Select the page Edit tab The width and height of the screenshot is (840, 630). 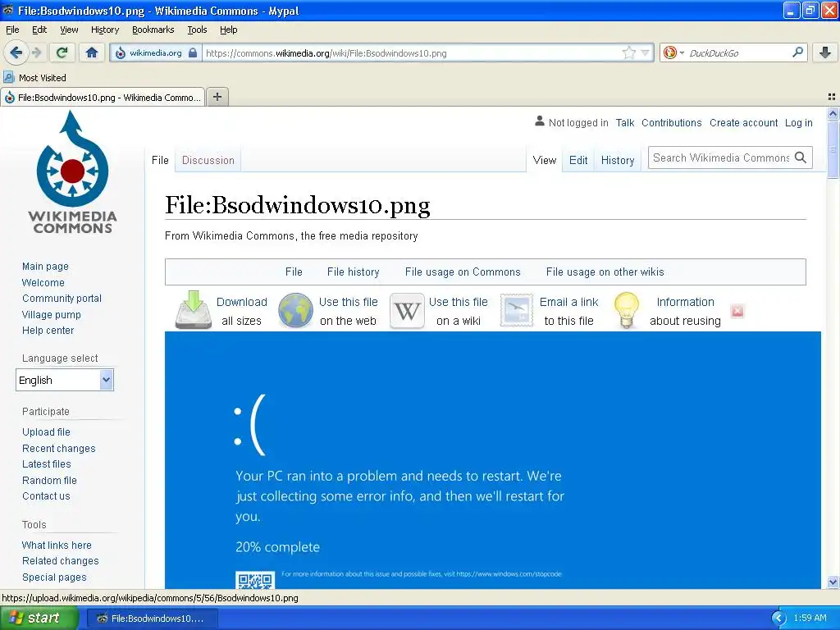tap(578, 160)
